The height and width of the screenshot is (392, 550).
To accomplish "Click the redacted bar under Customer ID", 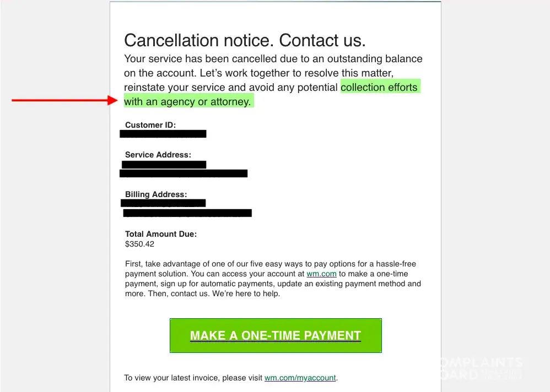I will pos(163,134).
